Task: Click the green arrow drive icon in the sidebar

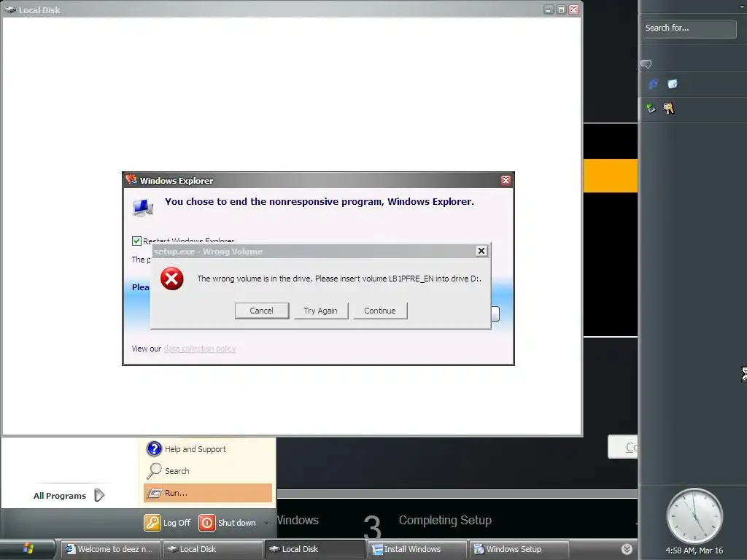Action: [x=651, y=108]
